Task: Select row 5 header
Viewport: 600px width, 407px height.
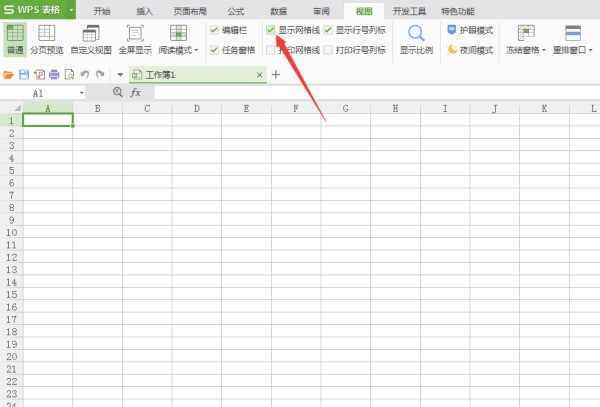Action: click(11, 170)
